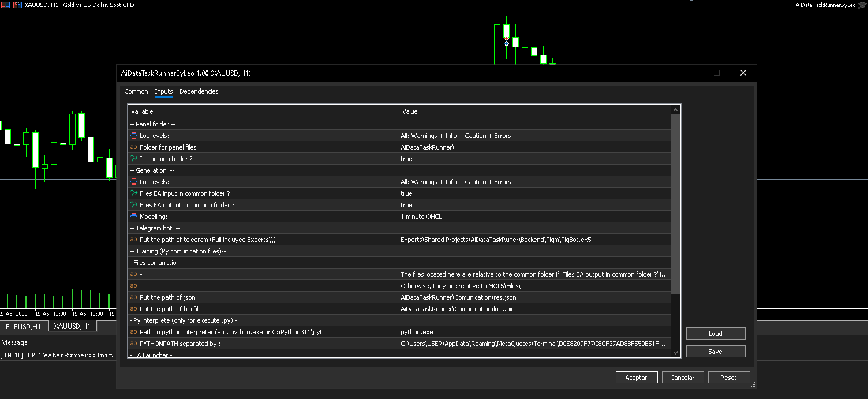Viewport: 868px width, 399px height.
Task: Toggle Files EA input in common folder value
Action: click(534, 193)
